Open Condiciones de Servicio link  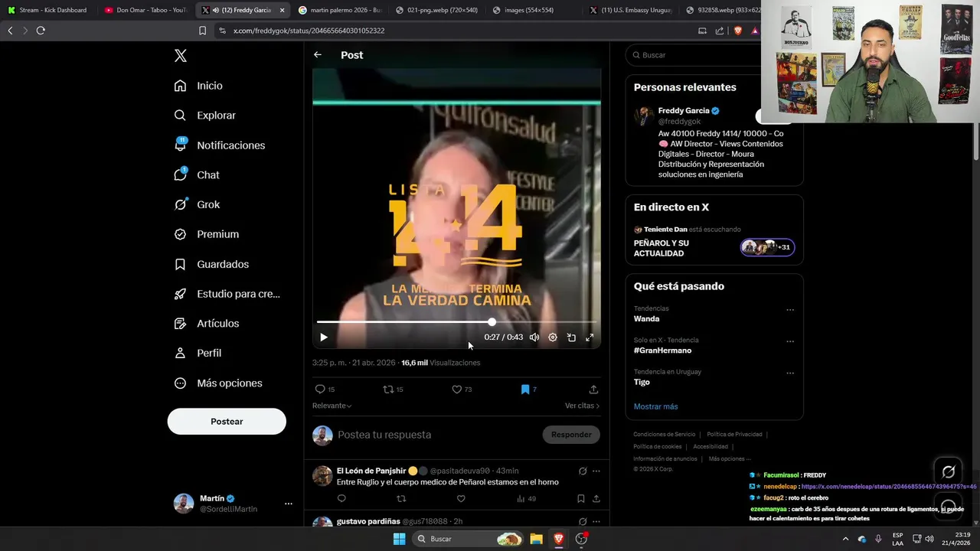[x=665, y=435]
